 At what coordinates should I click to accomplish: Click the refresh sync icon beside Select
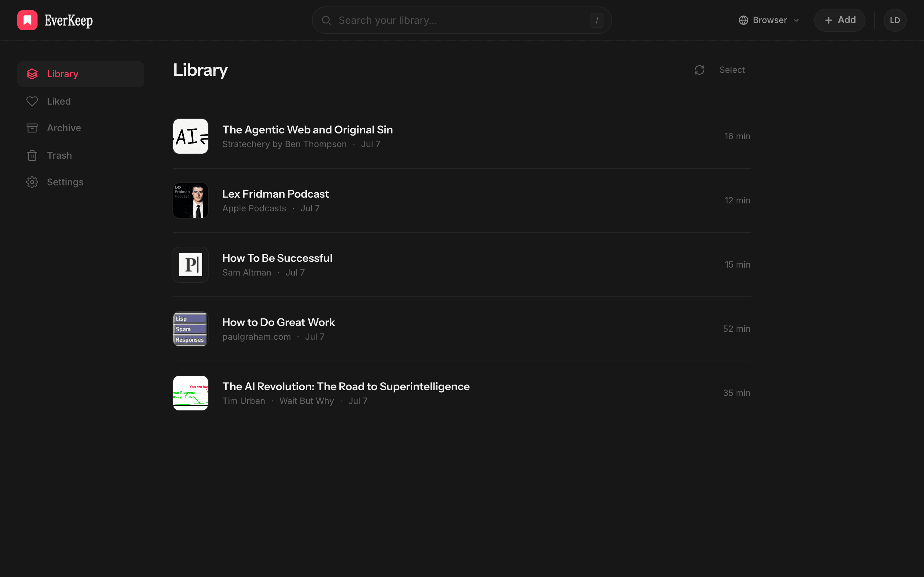tap(699, 70)
